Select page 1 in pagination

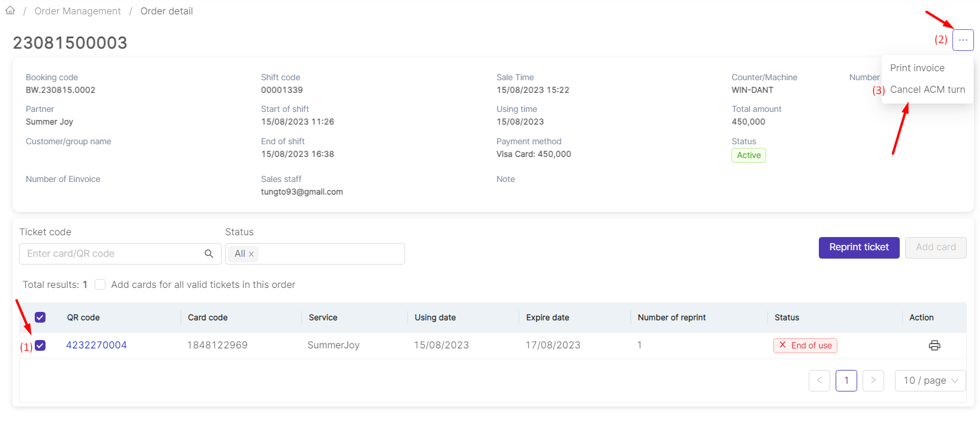pyautogui.click(x=846, y=381)
